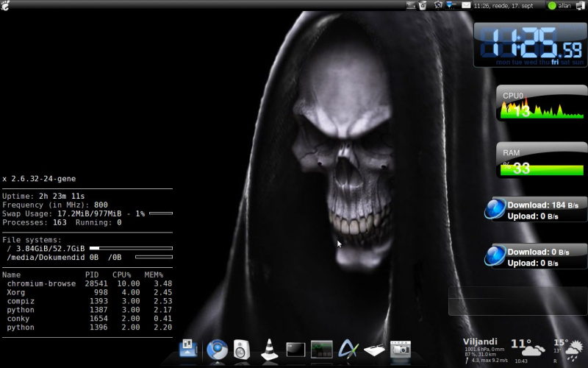Open the blue dock settings panel icon
The height and width of the screenshot is (368, 588).
coord(188,348)
